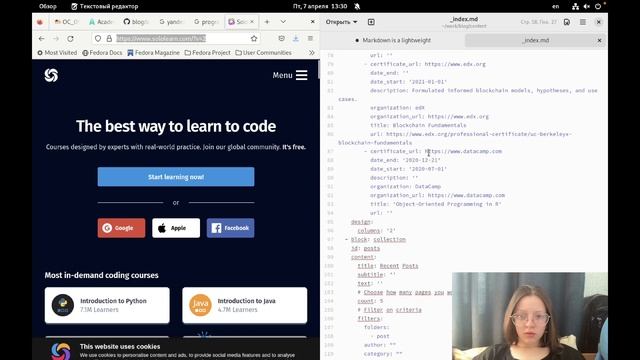Open Introduction to Python course
Viewport: 640px width, 360px height.
click(x=107, y=305)
